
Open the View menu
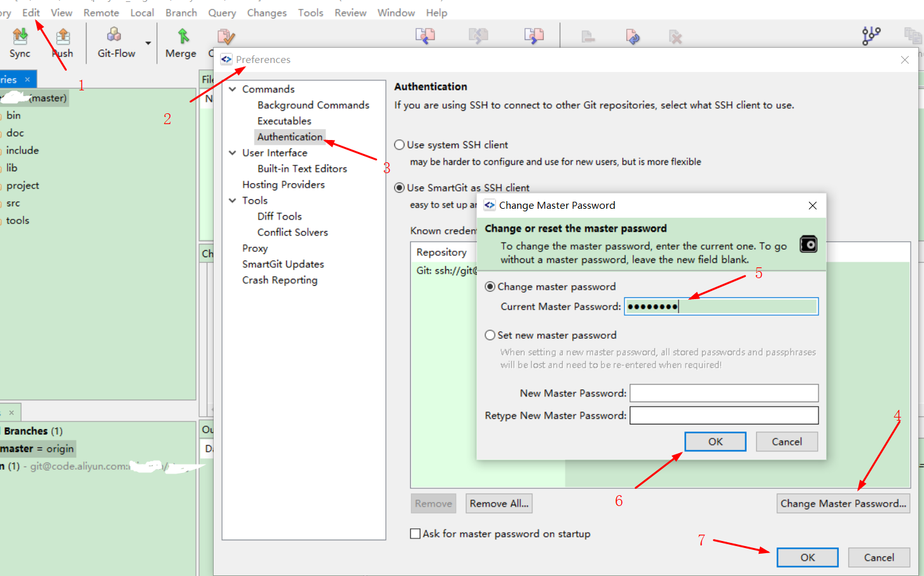[62, 13]
